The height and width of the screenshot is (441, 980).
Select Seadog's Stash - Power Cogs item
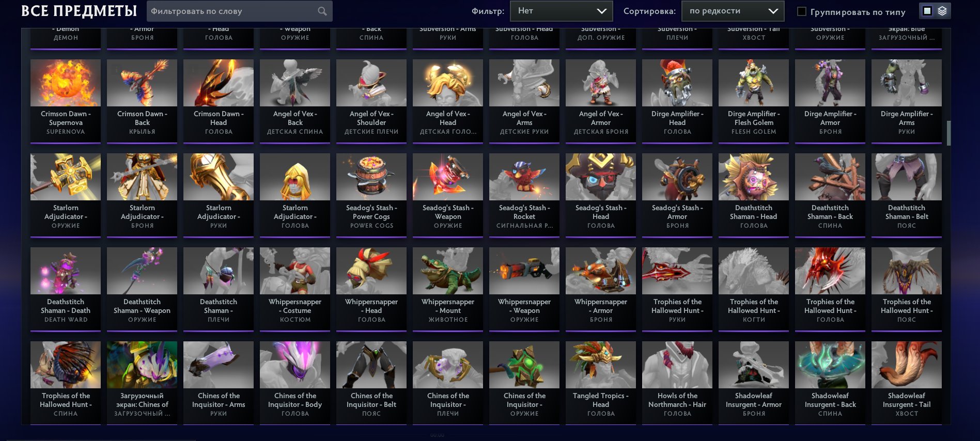click(371, 195)
